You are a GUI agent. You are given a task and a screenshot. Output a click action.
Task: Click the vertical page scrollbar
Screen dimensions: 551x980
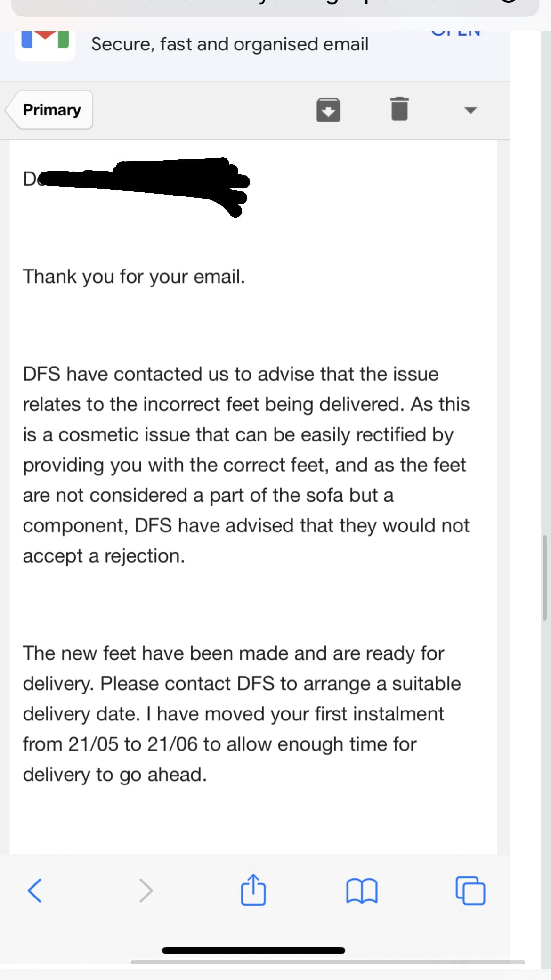(545, 577)
